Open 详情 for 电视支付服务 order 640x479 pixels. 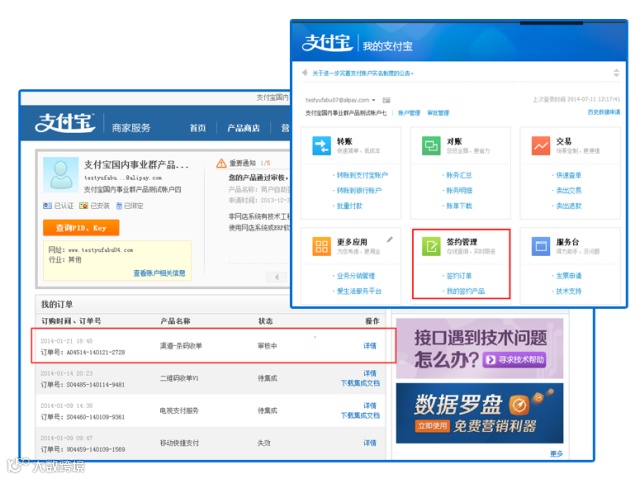click(370, 406)
